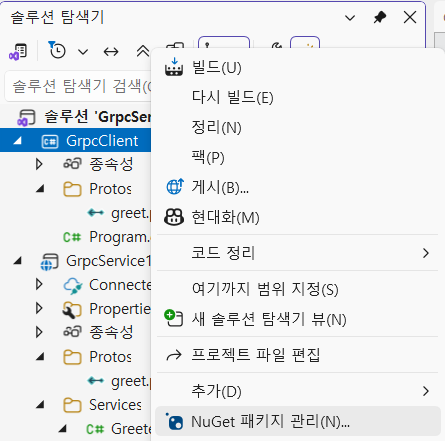Click the C# icon beside the Greeter file

(x=95, y=429)
